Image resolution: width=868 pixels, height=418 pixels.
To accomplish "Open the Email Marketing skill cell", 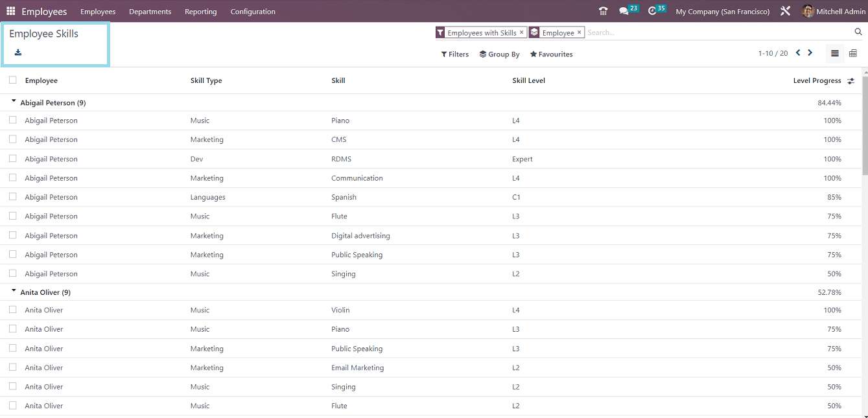I will [357, 367].
